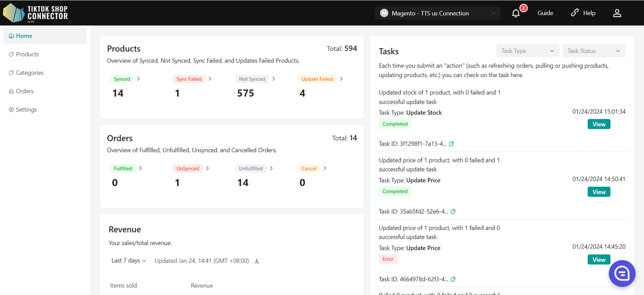Click the user profile icon

coord(617,14)
